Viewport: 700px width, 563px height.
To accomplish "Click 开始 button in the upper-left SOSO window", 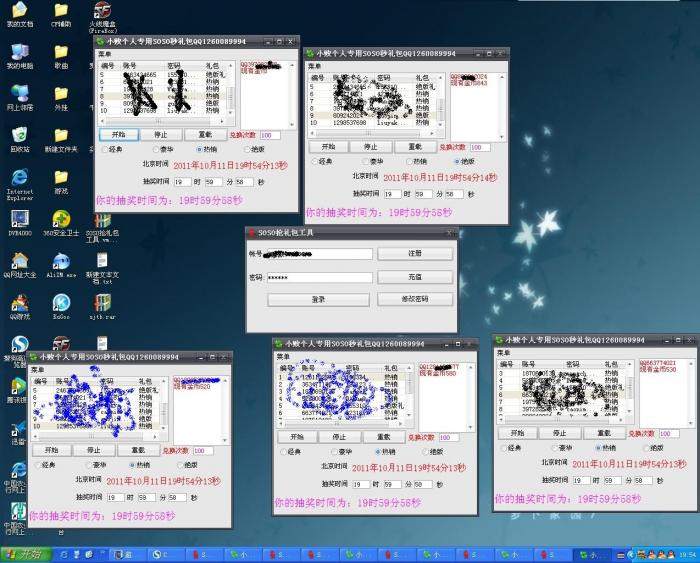I will (x=119, y=134).
